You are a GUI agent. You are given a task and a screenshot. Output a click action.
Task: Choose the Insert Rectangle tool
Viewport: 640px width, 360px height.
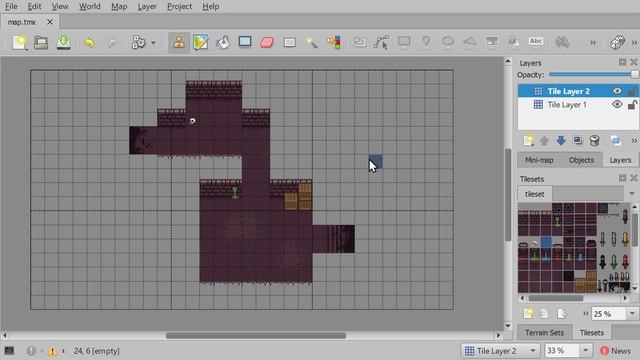[404, 42]
